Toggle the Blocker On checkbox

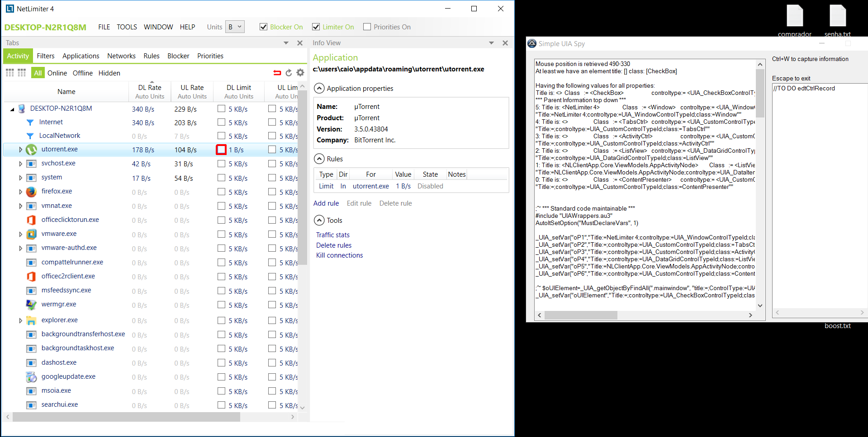263,27
